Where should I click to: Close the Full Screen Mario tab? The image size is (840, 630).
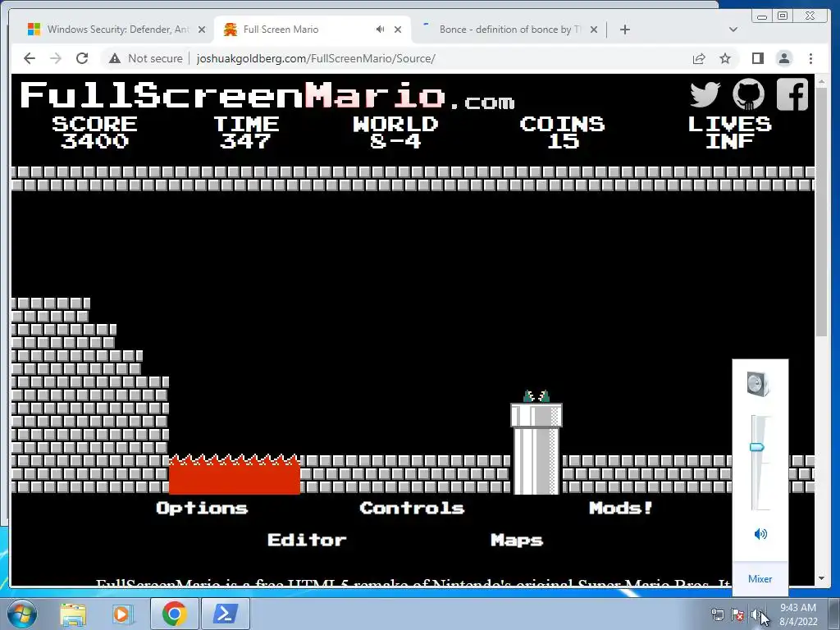tap(398, 30)
